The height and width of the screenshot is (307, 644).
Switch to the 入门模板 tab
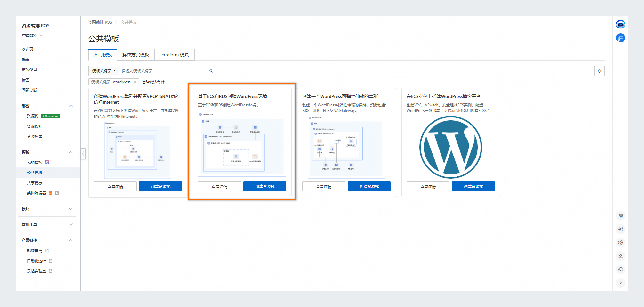103,55
